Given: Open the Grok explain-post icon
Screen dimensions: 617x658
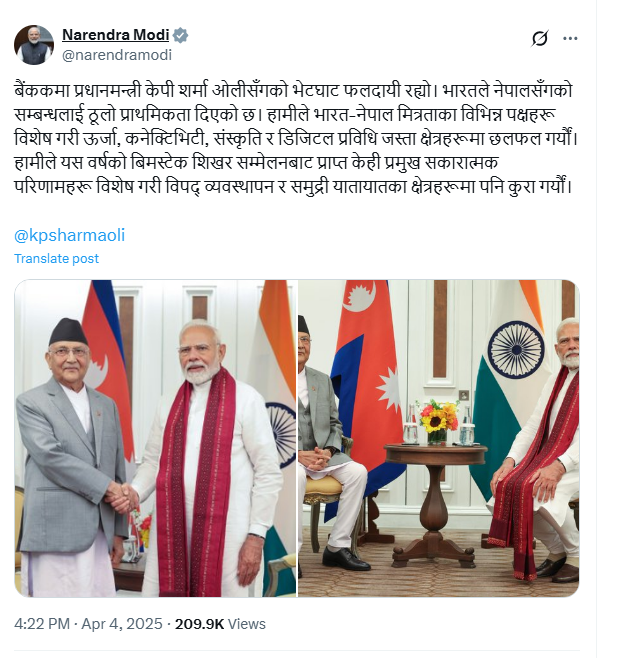Looking at the screenshot, I should point(539,39).
